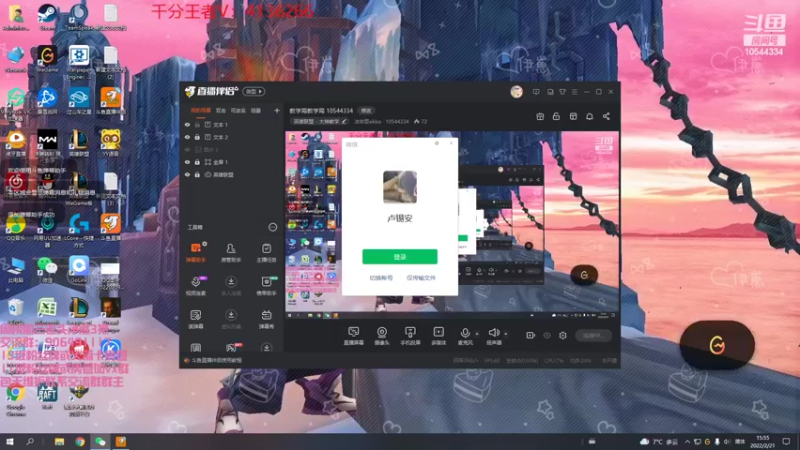
Task: Open Douyu stream settings gear
Action: coord(563,335)
